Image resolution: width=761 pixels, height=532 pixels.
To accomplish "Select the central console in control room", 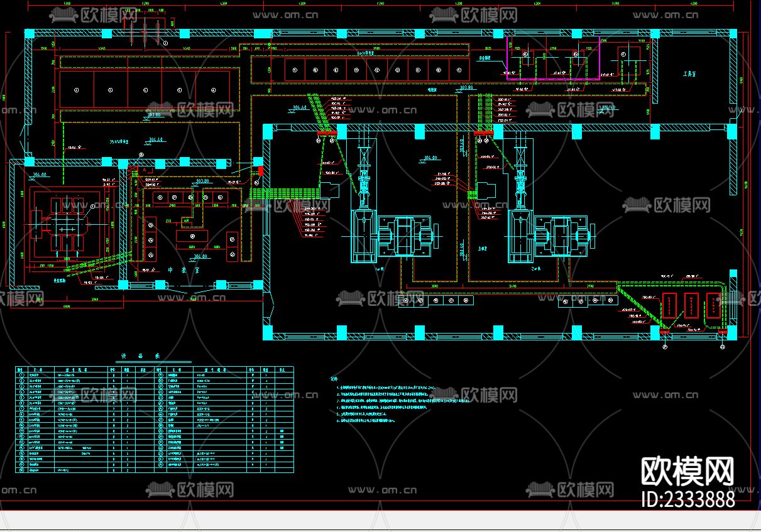I will 192,235.
